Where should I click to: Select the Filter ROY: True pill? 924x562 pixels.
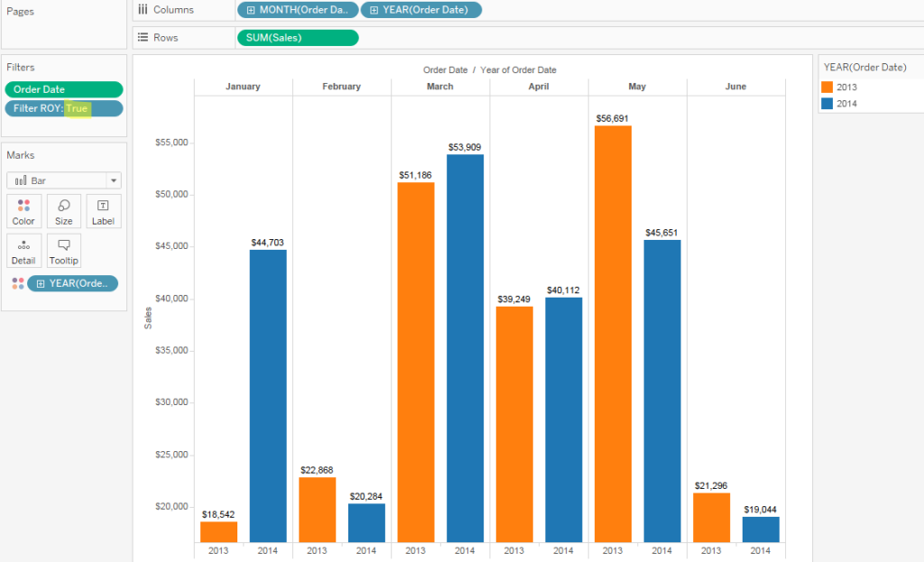pyautogui.click(x=64, y=108)
